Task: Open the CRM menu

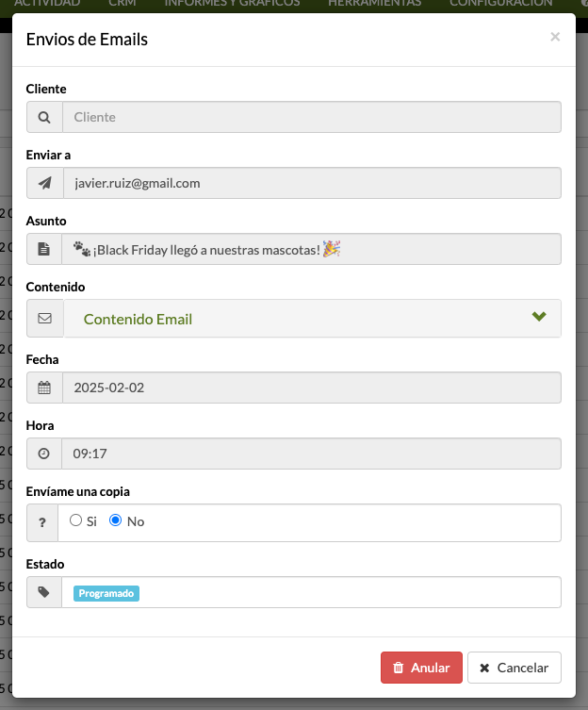Action: point(122,4)
